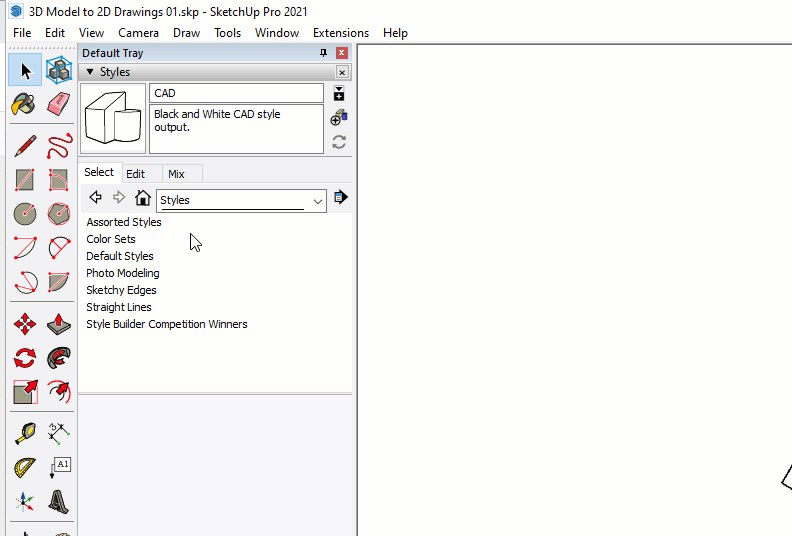Open the Default Styles collection
792x536 pixels.
120,256
